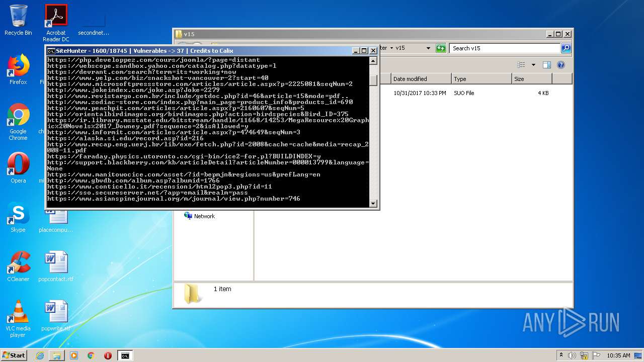Toggle the preview pane icon in Explorer
This screenshot has height=362, width=644.
[x=547, y=65]
